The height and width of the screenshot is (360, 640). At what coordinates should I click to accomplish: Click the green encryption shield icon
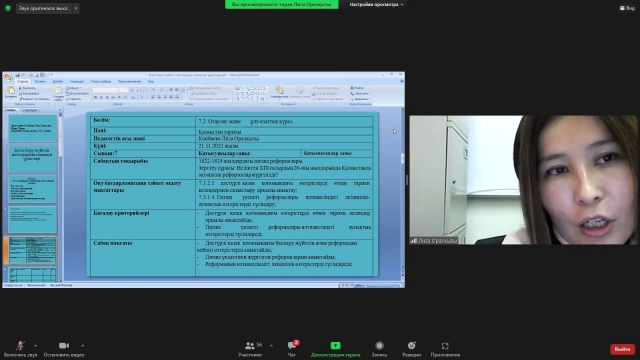[8, 8]
